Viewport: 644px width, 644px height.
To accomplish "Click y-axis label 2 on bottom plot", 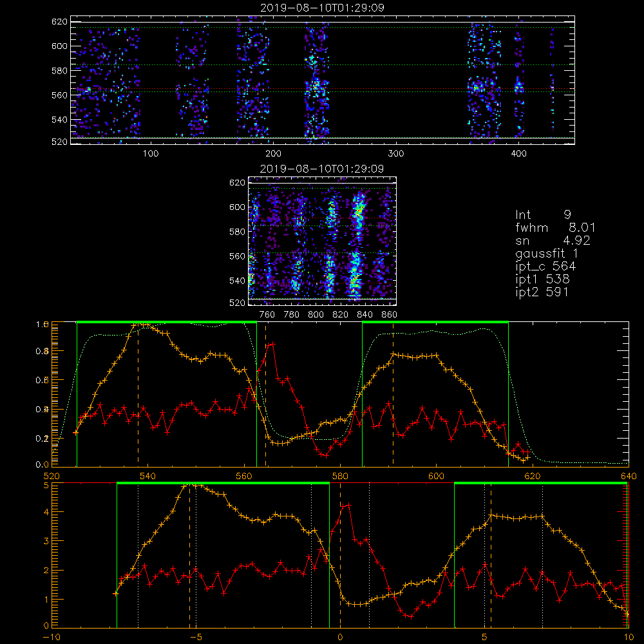I will point(46,571).
